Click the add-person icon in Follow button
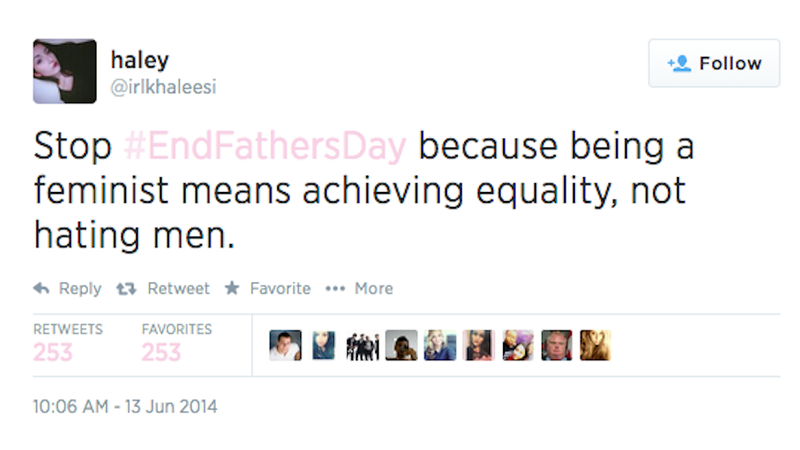800x450 pixels. 679,64
